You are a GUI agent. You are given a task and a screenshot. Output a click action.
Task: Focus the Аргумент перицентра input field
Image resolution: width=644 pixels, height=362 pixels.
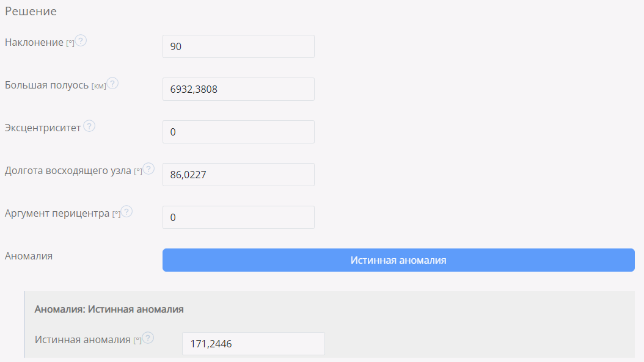[238, 217]
